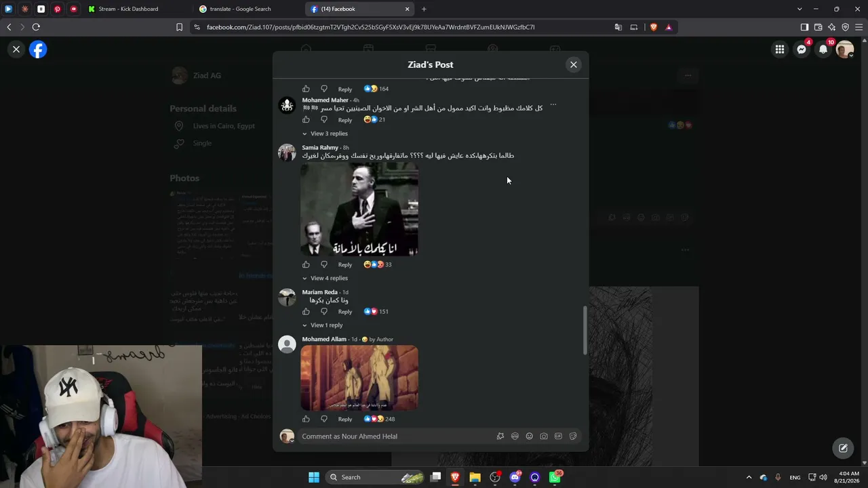Image resolution: width=868 pixels, height=488 pixels.
Task: Open Brave Rewards triangle icon
Action: (x=669, y=27)
